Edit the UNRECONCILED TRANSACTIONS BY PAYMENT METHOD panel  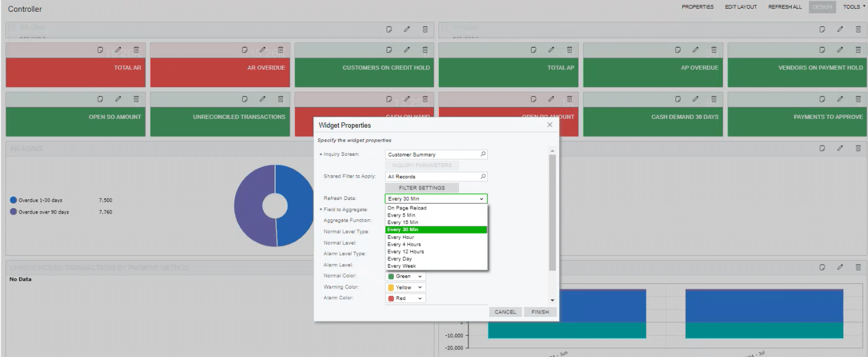[840, 266]
